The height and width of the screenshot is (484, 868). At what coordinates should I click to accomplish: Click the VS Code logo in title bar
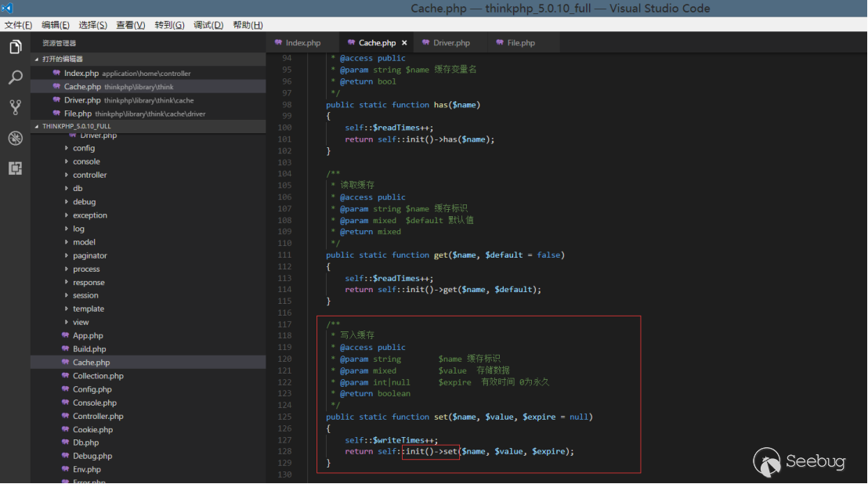click(x=6, y=8)
